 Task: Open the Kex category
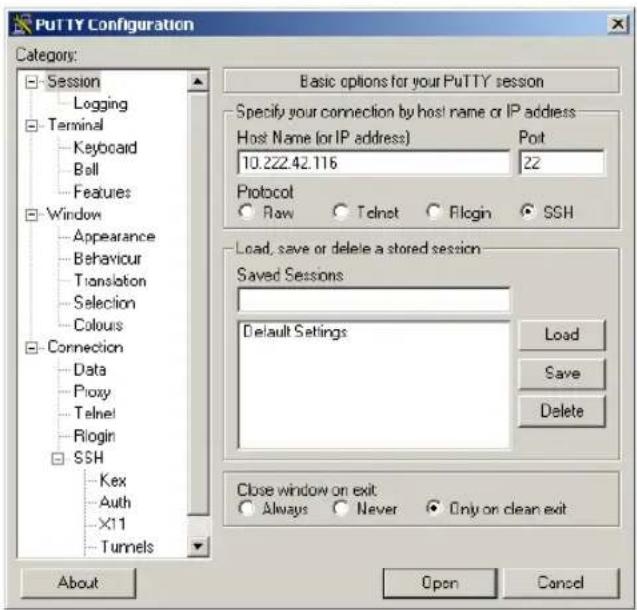click(x=113, y=481)
